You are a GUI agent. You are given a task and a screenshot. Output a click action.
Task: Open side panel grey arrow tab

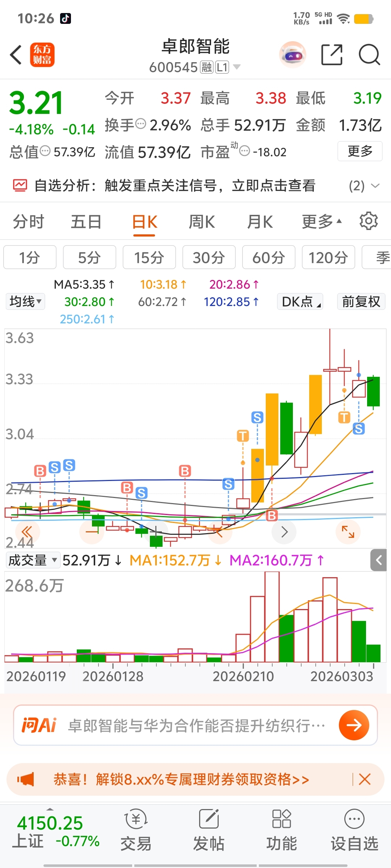click(x=379, y=560)
